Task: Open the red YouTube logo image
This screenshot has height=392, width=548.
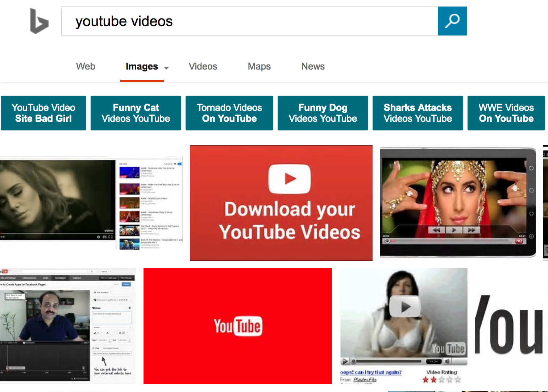Action: coord(238,326)
